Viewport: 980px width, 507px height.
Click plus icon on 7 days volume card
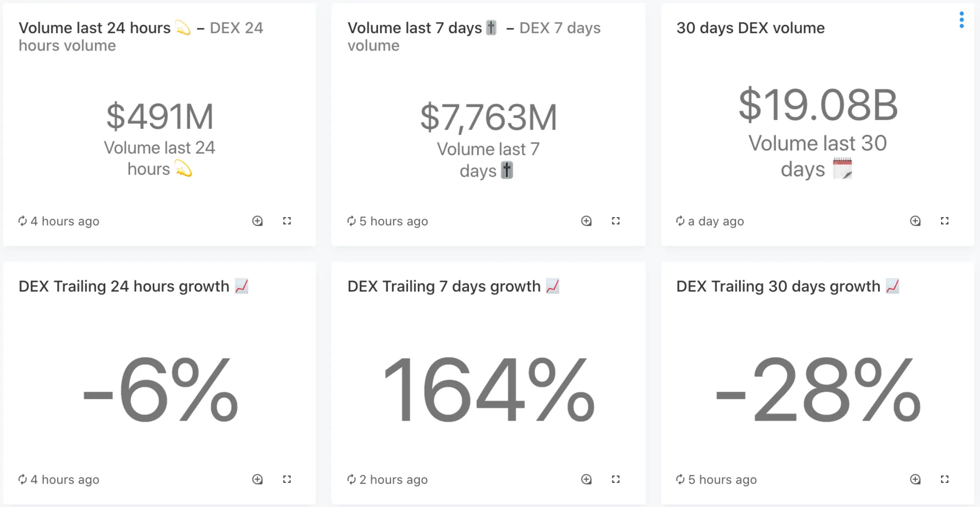pyautogui.click(x=586, y=221)
